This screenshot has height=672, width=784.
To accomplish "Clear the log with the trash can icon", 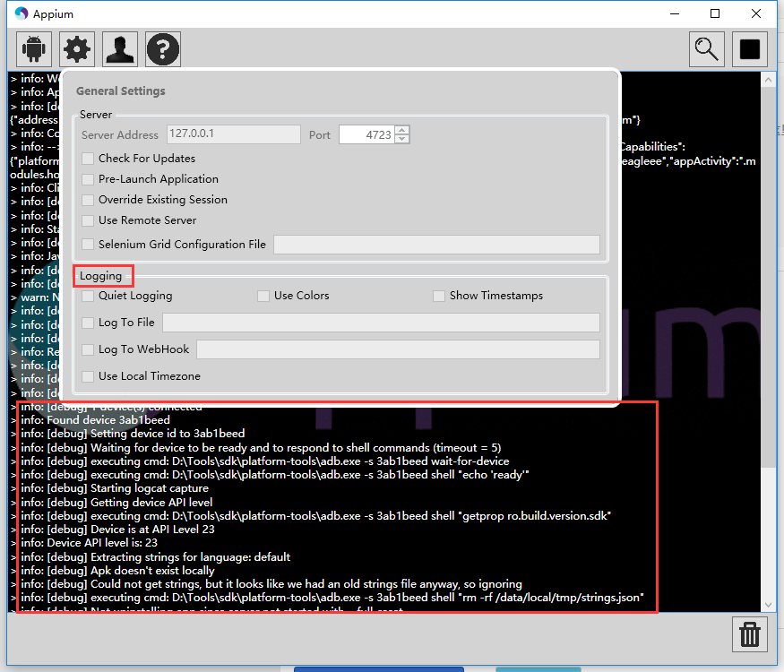I will (749, 634).
